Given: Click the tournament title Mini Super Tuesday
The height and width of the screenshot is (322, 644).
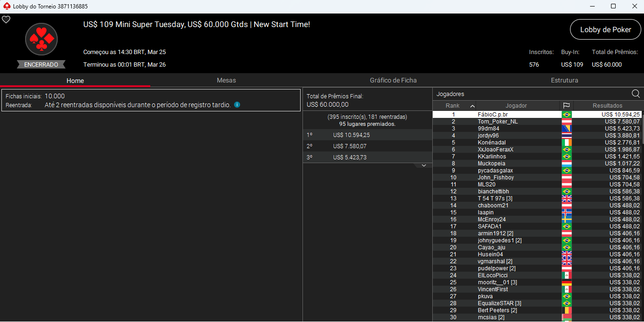Looking at the screenshot, I should coord(196,24).
